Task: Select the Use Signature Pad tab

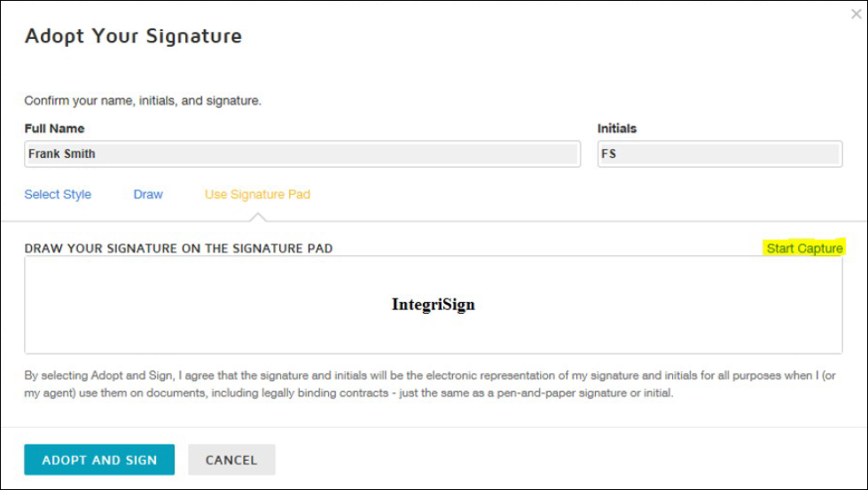Action: point(257,194)
